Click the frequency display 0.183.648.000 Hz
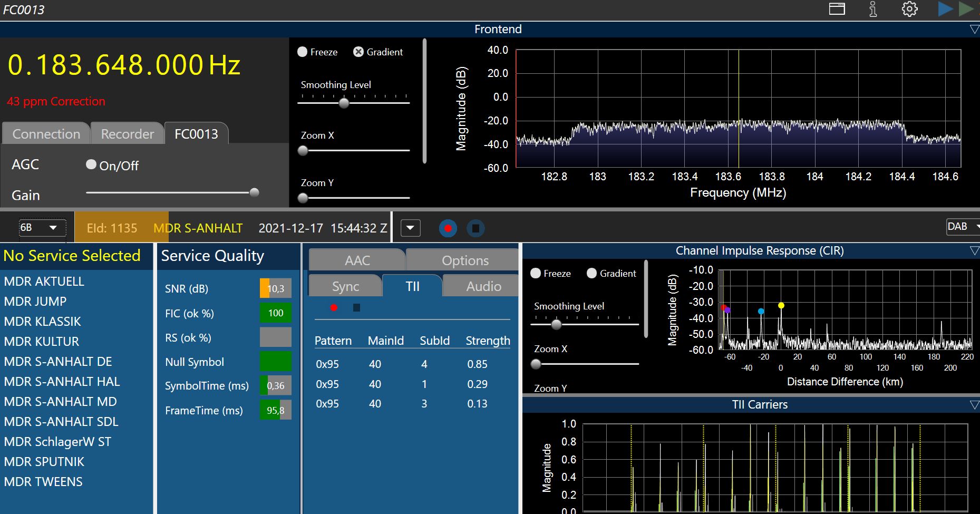The image size is (980, 514). click(124, 65)
